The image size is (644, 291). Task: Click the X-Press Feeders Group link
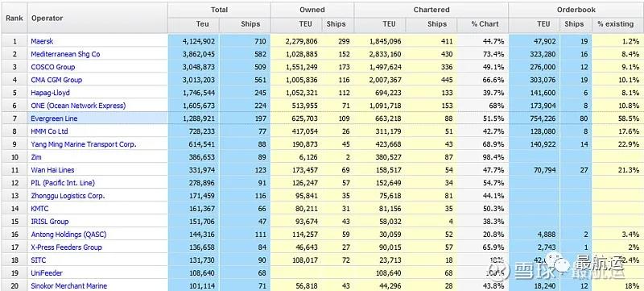(66, 247)
